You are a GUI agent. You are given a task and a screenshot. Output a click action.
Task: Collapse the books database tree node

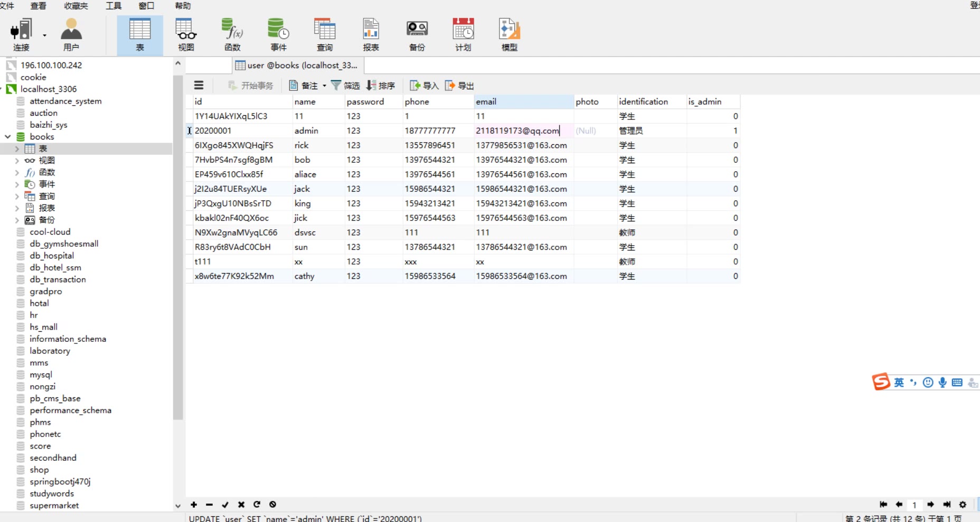pos(8,137)
